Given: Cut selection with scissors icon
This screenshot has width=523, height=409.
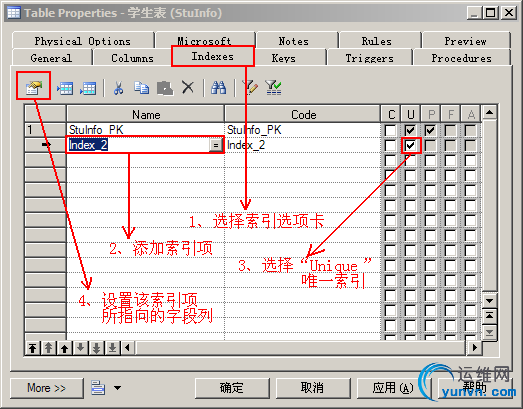Looking at the screenshot, I should [118, 88].
